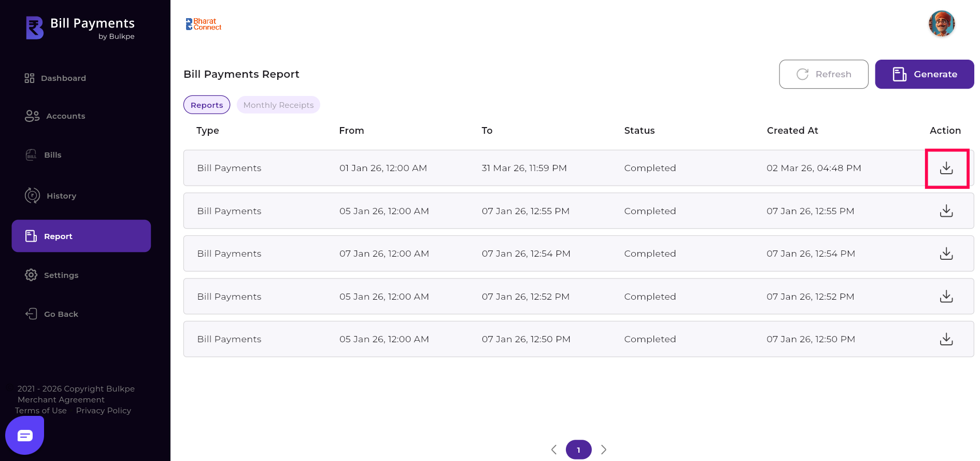
Task: Select page 1 in pagination
Action: pos(578,450)
